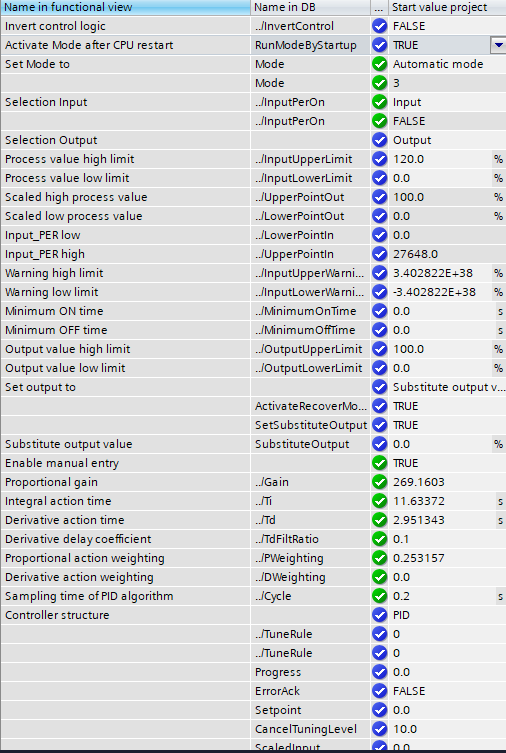
Task: Click the Name in DB column header
Action: pyautogui.click(x=311, y=7)
